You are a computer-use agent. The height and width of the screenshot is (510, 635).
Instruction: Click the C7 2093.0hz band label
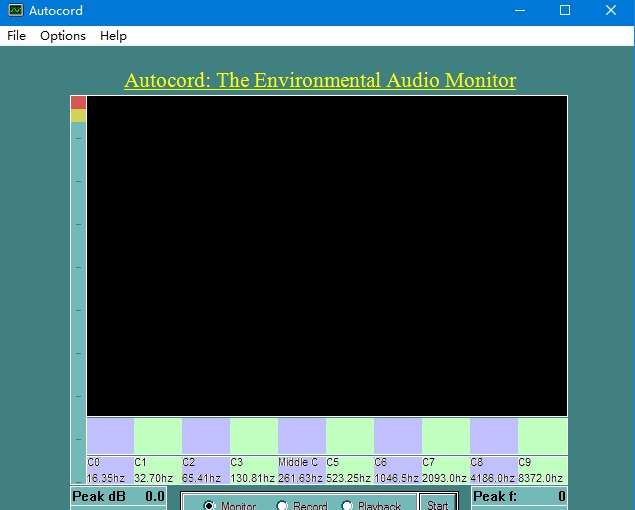pos(446,470)
